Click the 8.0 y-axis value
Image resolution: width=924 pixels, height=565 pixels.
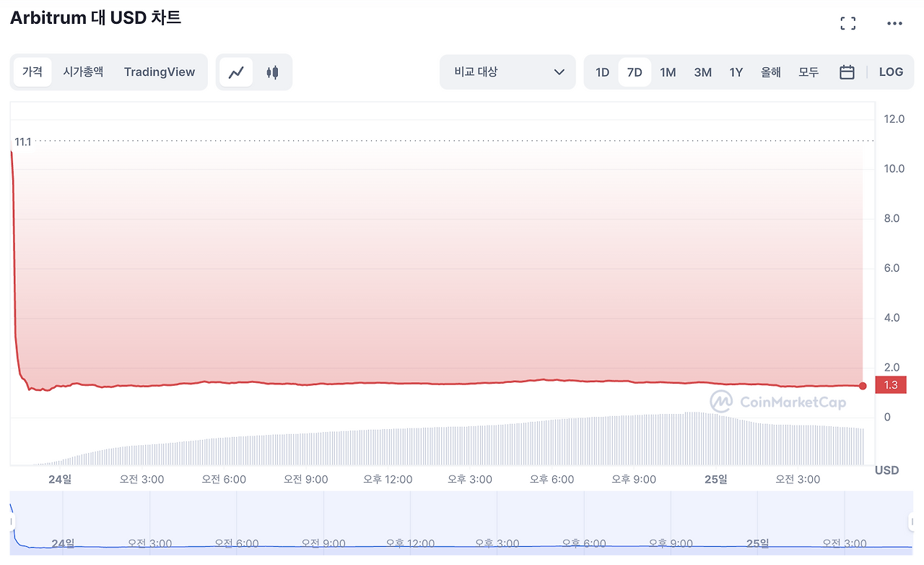892,219
